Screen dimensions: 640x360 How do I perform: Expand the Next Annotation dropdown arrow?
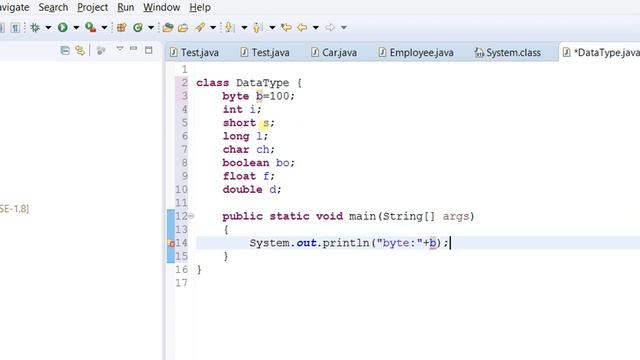(x=244, y=28)
